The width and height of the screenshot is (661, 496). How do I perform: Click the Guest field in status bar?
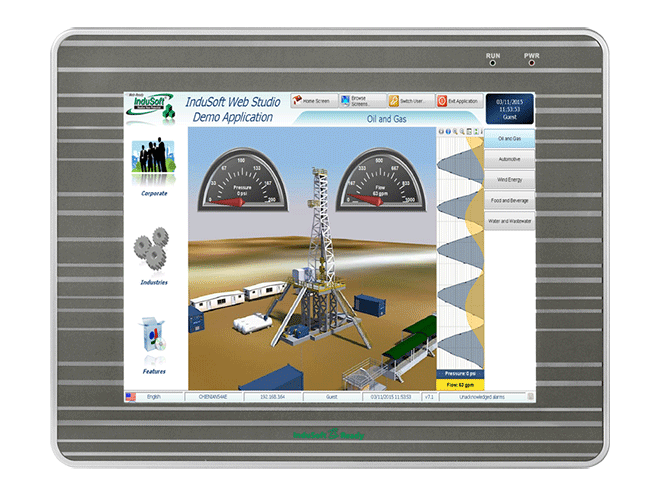[332, 397]
